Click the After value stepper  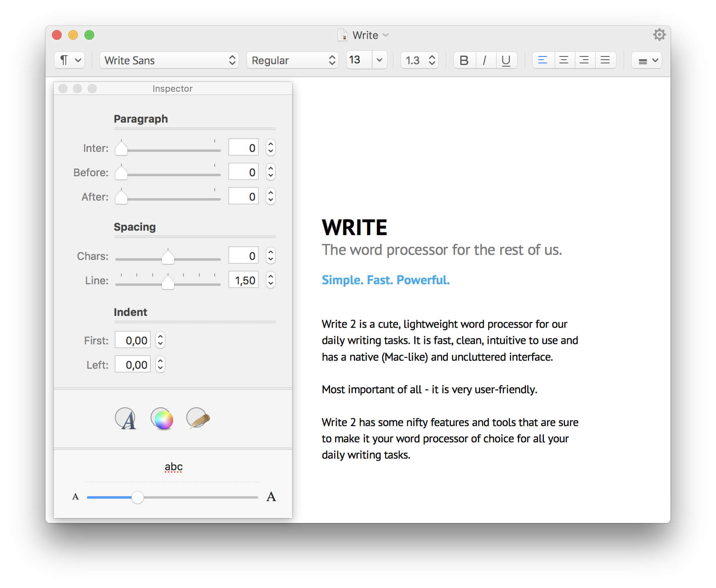click(271, 196)
